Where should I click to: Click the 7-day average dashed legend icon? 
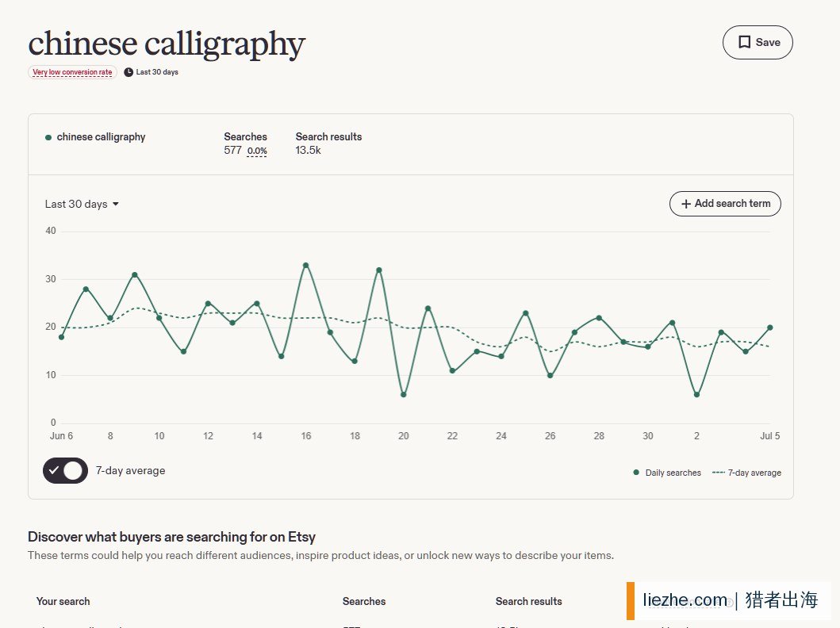(x=719, y=473)
